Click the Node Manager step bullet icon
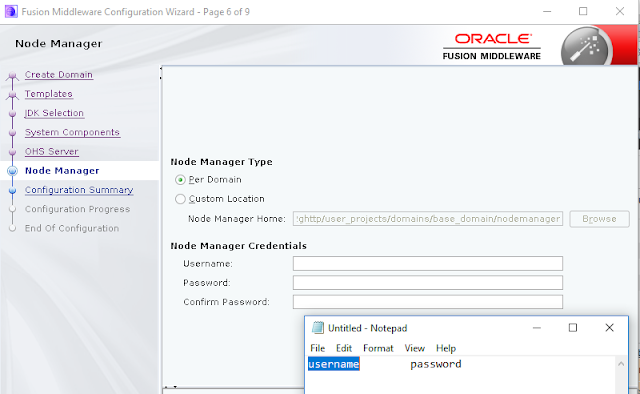Viewport: 640px width, 394px height. [13, 171]
